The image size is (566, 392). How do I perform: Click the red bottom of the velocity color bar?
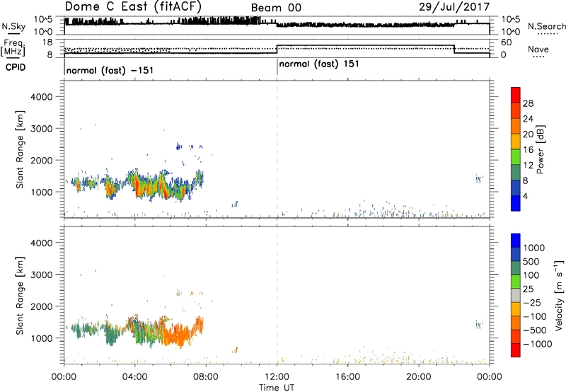pos(516,350)
